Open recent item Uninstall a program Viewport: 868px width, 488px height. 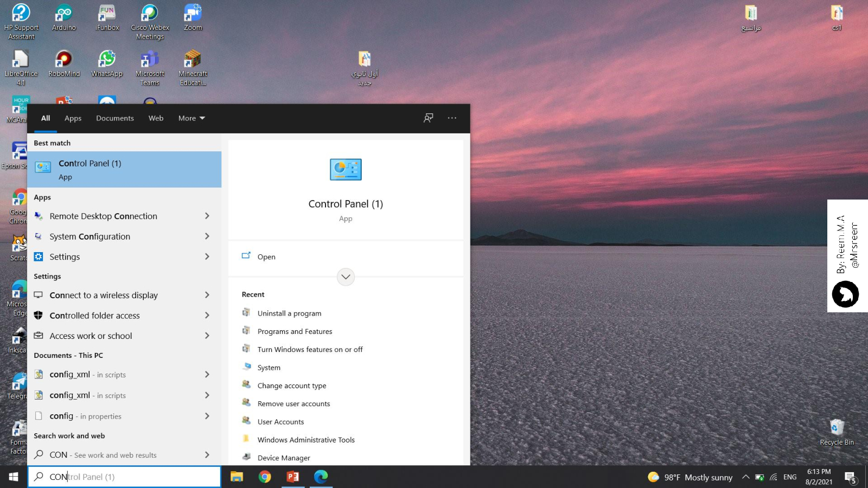click(x=289, y=313)
